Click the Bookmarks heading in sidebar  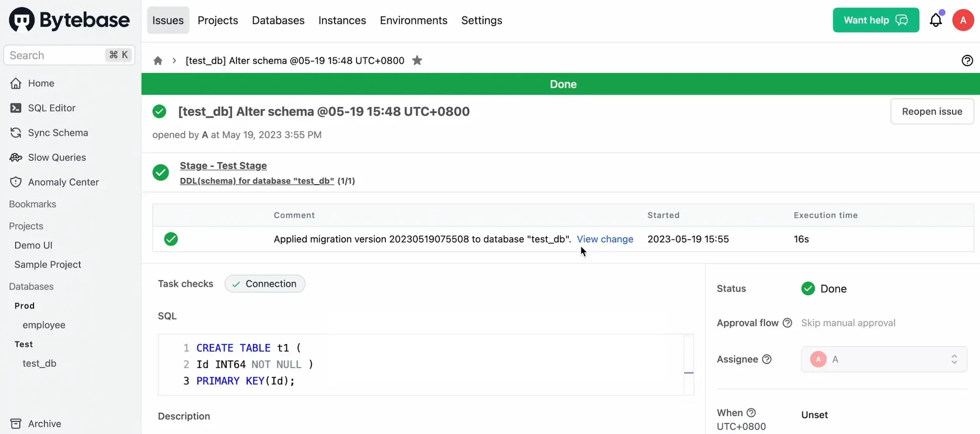(x=32, y=204)
